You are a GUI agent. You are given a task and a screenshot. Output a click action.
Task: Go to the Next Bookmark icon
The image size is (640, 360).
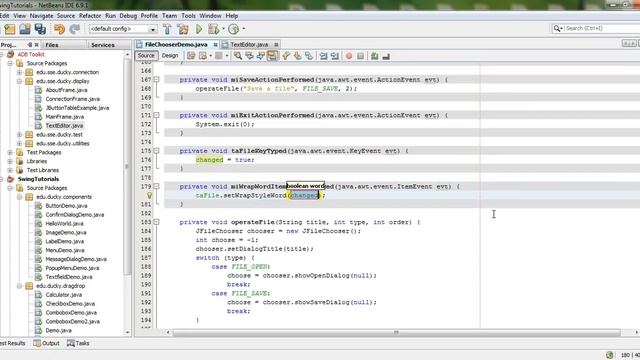297,56
